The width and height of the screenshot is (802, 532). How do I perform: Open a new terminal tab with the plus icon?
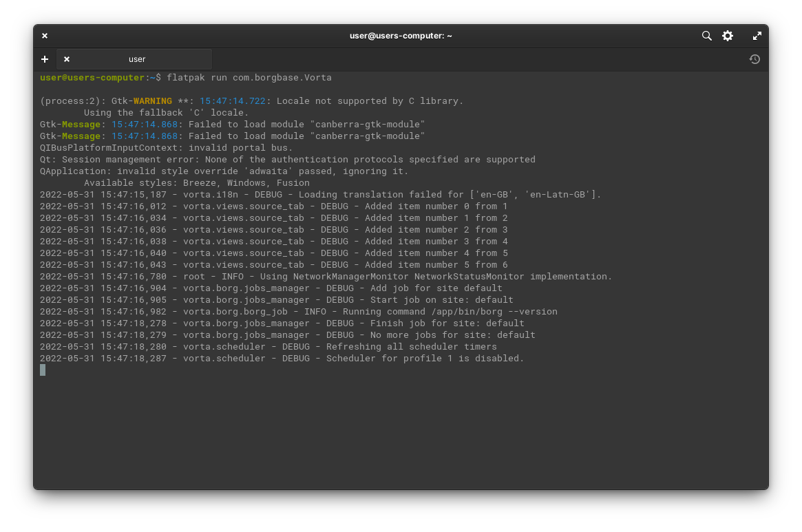coord(45,59)
